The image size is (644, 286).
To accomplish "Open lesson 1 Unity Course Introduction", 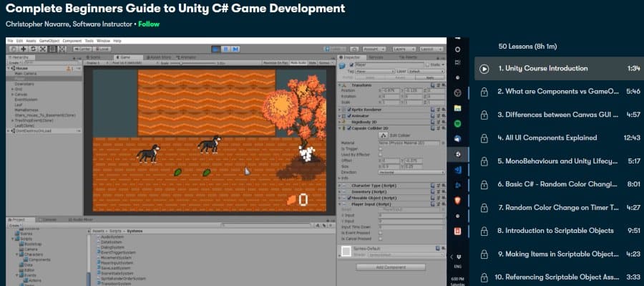I will [559, 68].
